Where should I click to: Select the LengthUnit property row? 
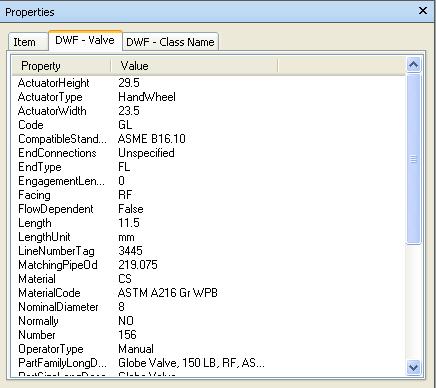(x=209, y=237)
